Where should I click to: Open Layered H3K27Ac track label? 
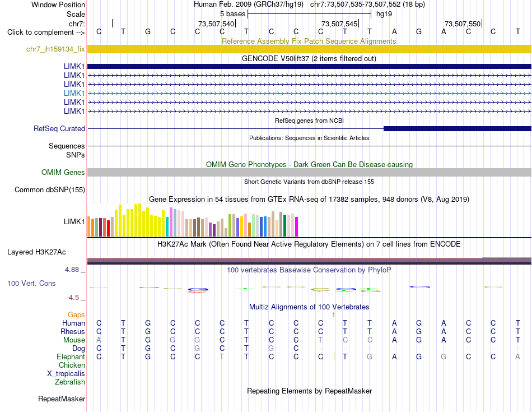tap(36, 252)
